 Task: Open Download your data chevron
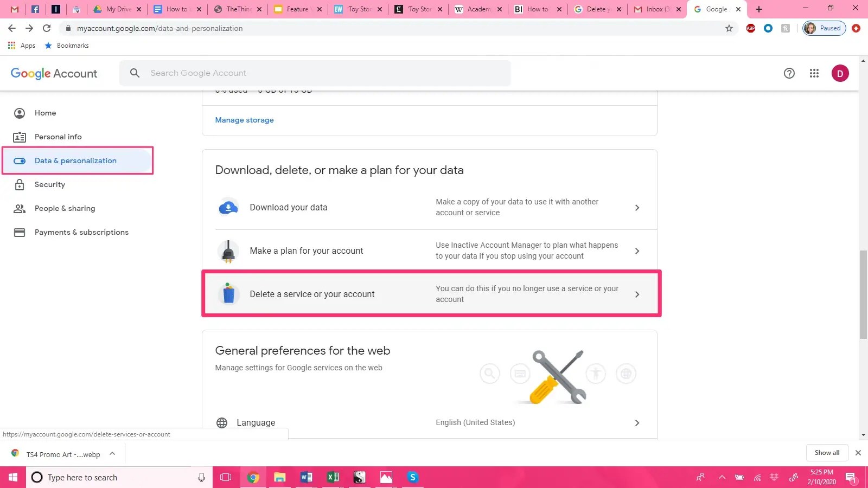(637, 208)
